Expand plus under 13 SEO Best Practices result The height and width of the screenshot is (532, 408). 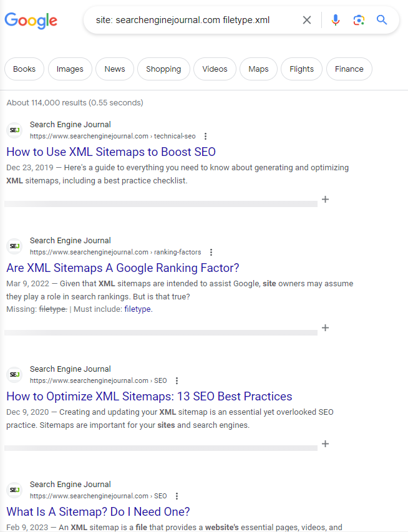pos(325,444)
